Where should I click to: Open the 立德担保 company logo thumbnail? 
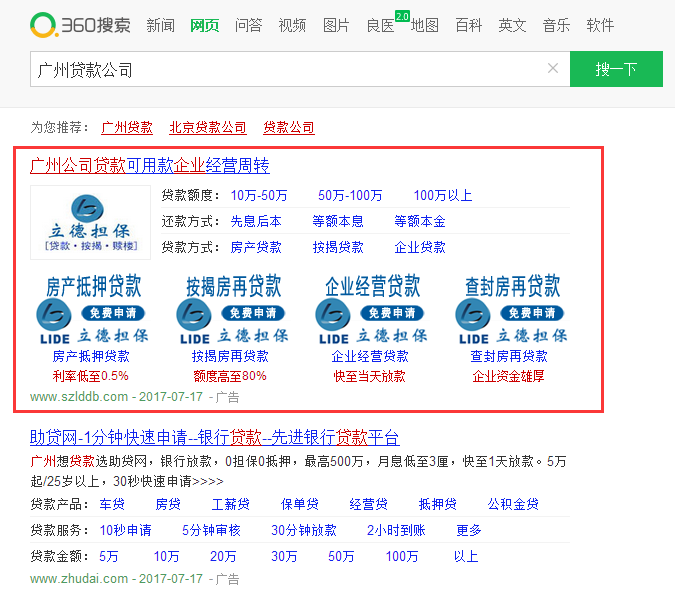90,222
